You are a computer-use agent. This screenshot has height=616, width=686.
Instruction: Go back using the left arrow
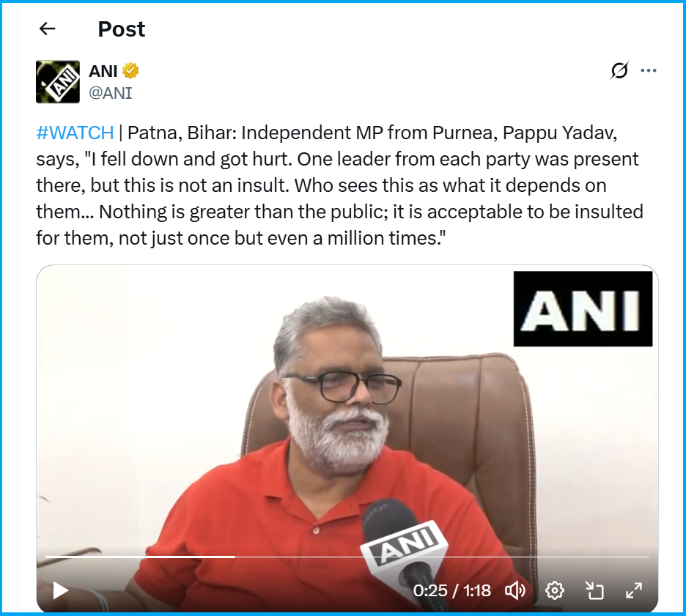click(x=47, y=29)
